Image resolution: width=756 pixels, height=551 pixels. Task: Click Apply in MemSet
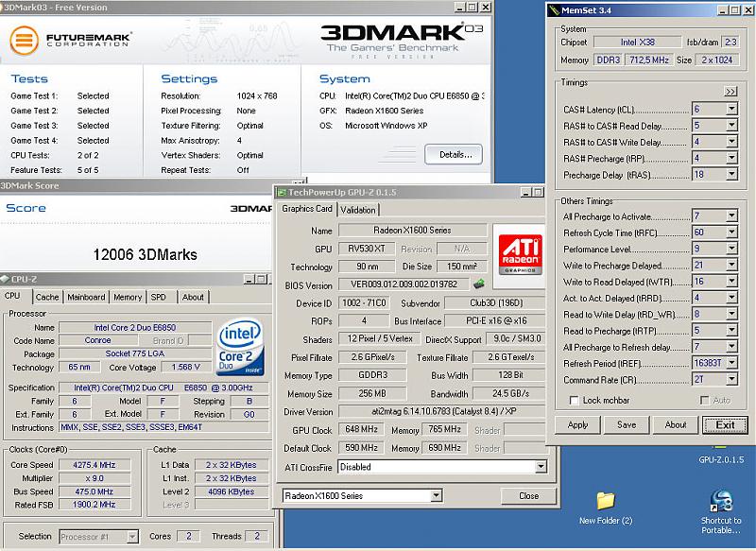pyautogui.click(x=577, y=424)
